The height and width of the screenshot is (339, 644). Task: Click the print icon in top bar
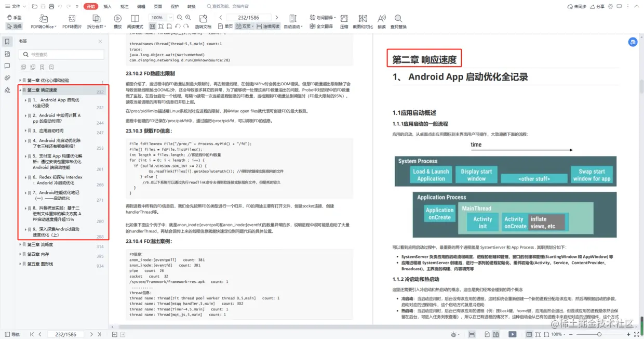coord(52,6)
